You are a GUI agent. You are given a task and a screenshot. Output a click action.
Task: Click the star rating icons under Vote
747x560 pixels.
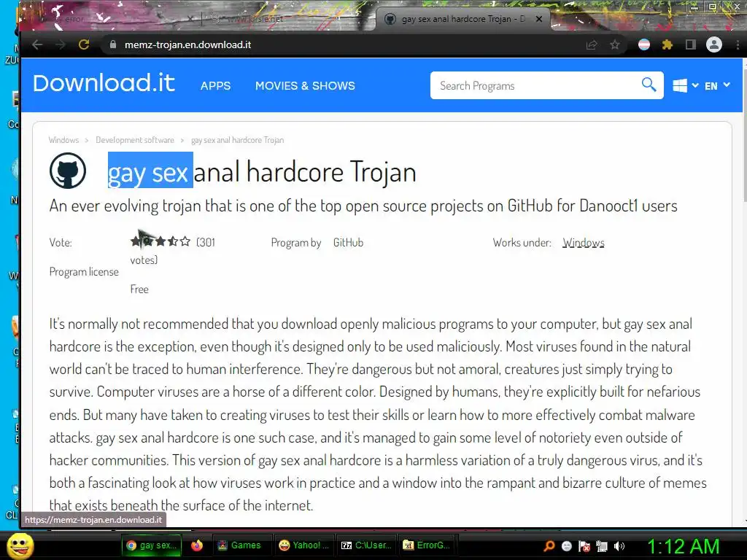160,241
